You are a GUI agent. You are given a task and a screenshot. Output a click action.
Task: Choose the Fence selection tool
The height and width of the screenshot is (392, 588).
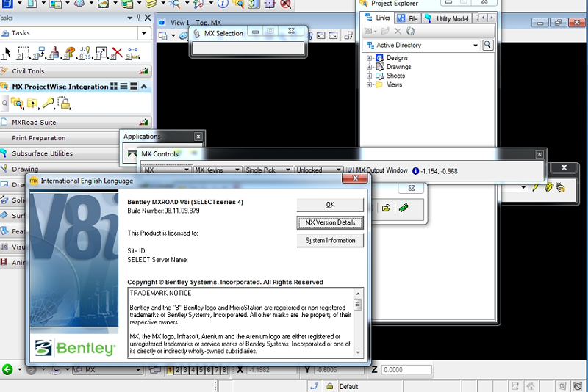pyautogui.click(x=24, y=53)
